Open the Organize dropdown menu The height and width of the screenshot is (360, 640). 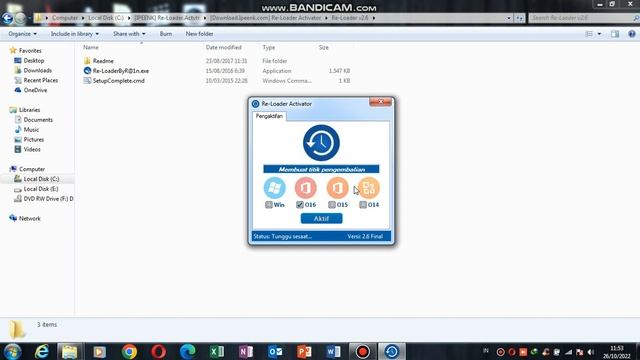click(x=22, y=34)
